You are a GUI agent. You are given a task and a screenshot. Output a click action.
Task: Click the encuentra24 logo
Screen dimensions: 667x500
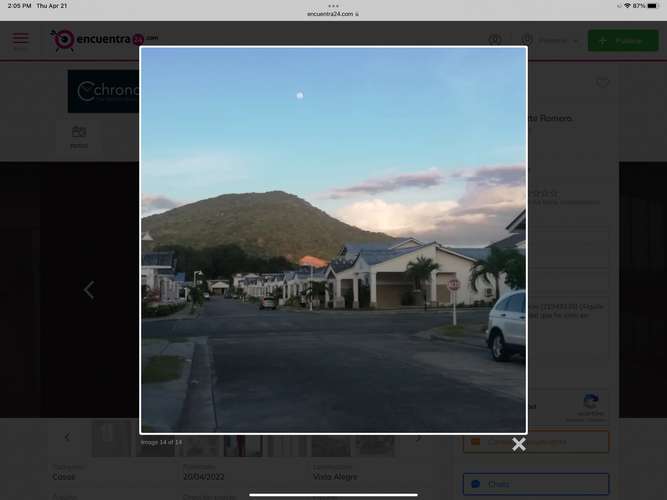pyautogui.click(x=104, y=40)
